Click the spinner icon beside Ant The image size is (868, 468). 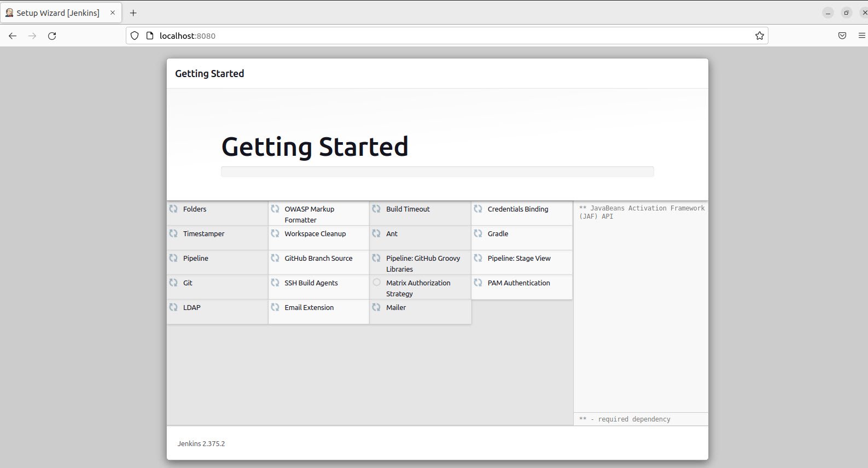click(x=376, y=233)
